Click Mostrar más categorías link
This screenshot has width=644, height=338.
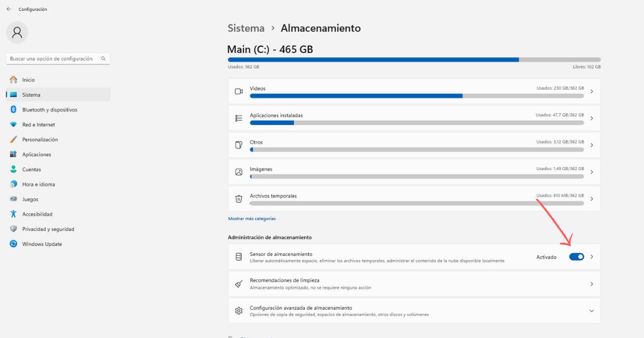coord(252,218)
